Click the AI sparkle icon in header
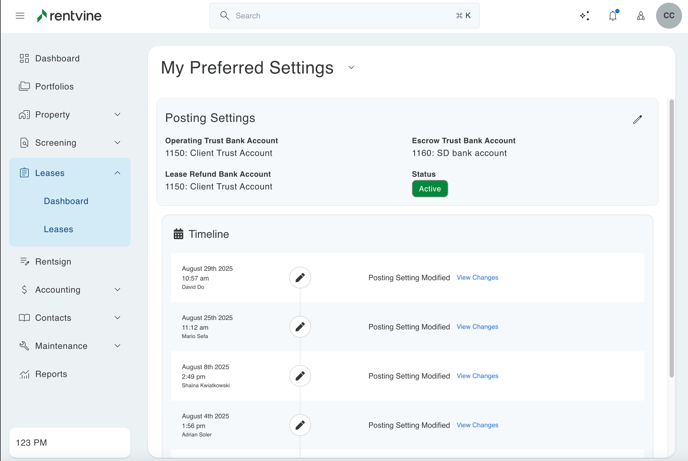The image size is (688, 461). click(x=585, y=16)
